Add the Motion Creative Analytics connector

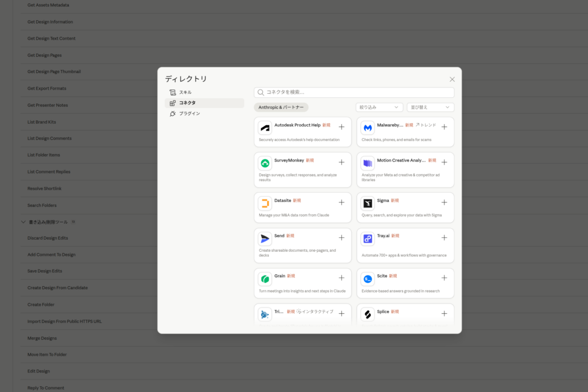444,162
